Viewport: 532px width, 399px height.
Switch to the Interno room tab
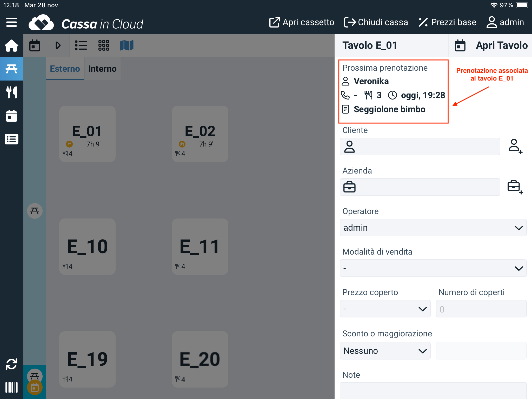coord(102,69)
